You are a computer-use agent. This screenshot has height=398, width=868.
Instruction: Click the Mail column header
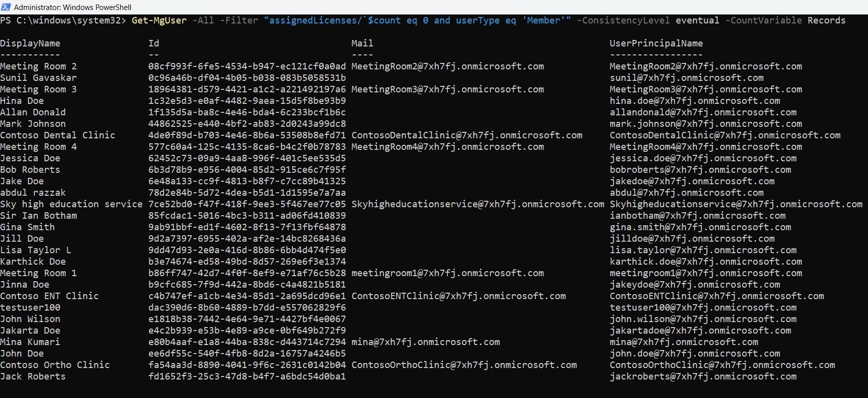(x=362, y=43)
